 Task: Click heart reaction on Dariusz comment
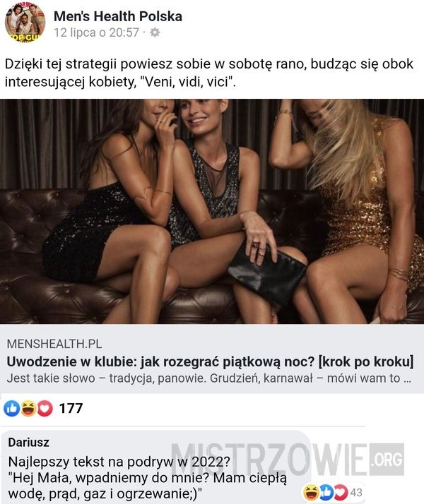pos(341,493)
